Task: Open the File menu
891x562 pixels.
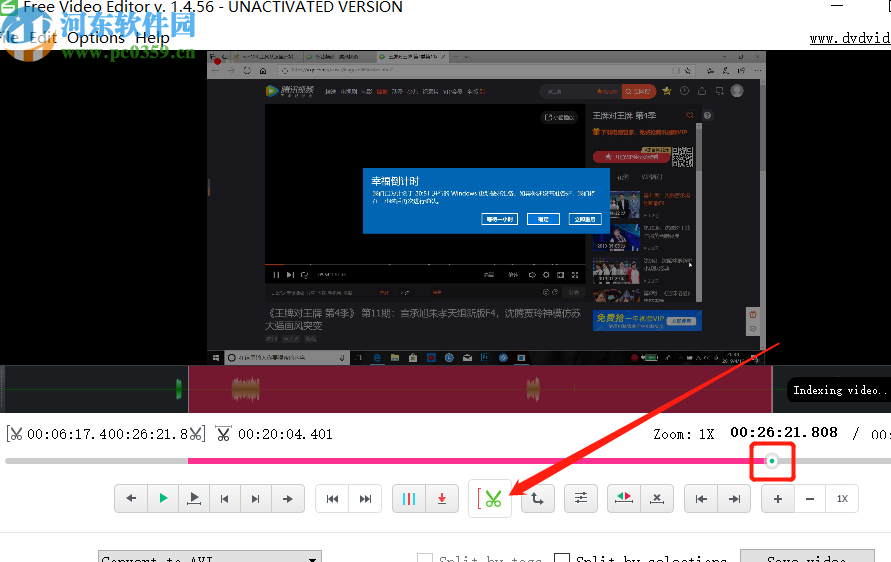Action: tap(10, 38)
